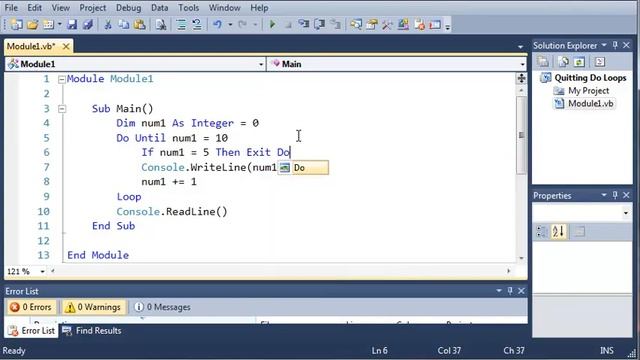
Task: Open the View menu
Action: click(x=60, y=8)
